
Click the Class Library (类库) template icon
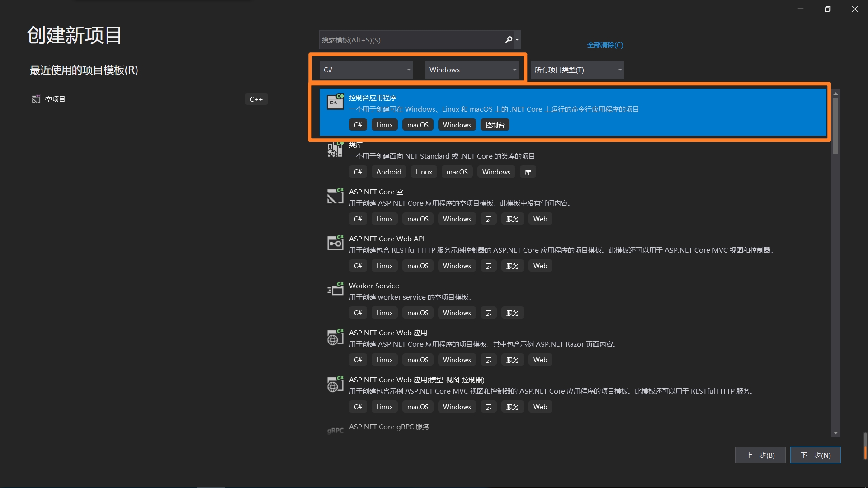pyautogui.click(x=335, y=149)
